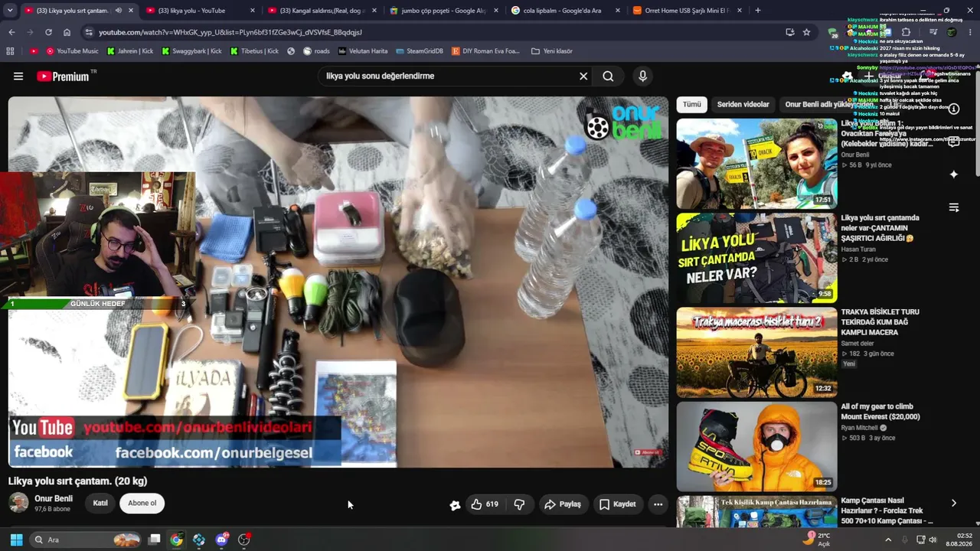Select the Seriden videolar chip
This screenshot has width=980, height=551.
tap(743, 104)
